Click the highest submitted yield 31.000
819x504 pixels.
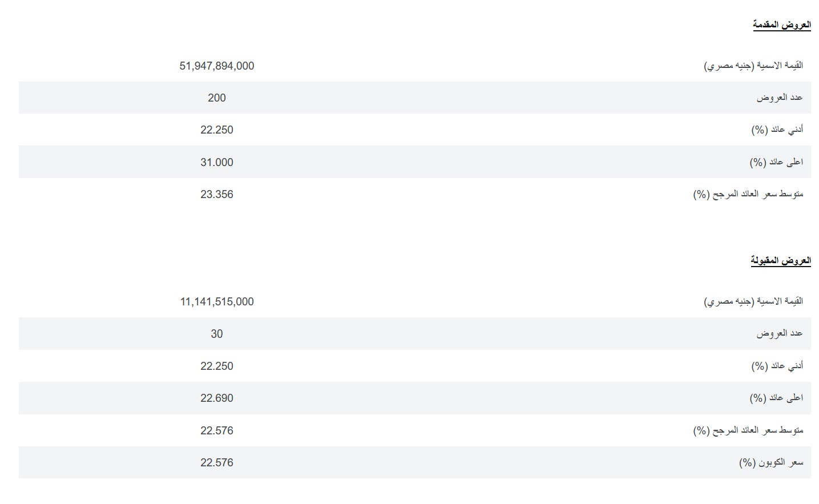(217, 162)
